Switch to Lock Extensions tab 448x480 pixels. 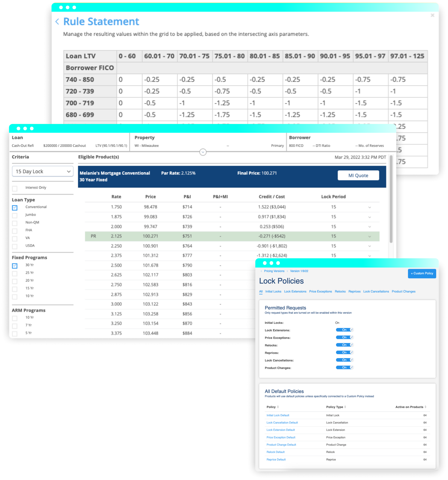pos(295,292)
